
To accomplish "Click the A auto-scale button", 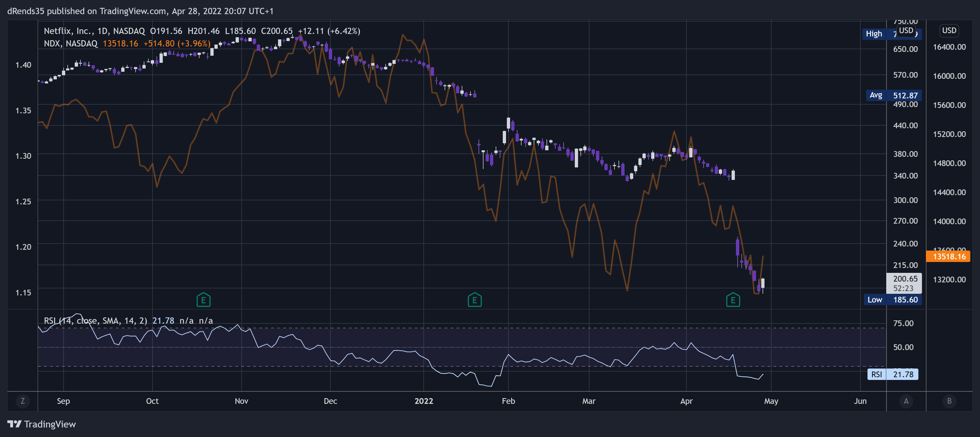I will (906, 401).
